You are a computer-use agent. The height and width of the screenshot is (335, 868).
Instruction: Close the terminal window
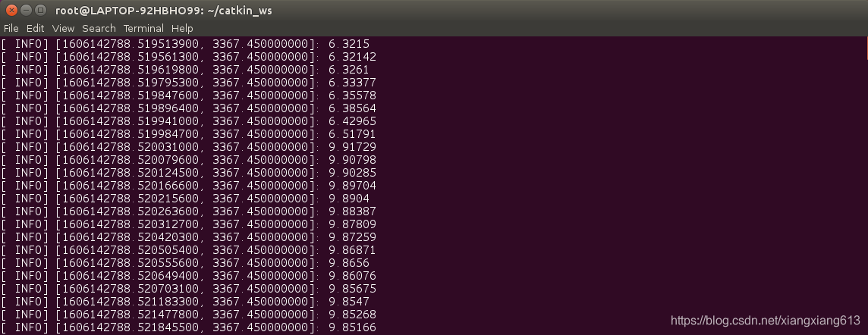[x=11, y=10]
